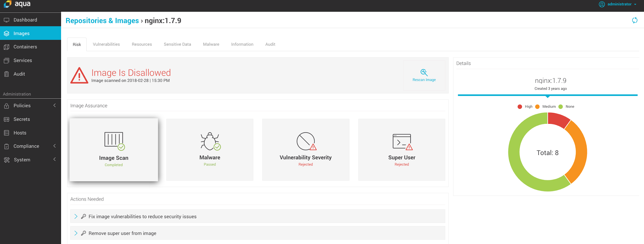Expand Fix image vulnerabilities action chevron
The height and width of the screenshot is (244, 644).
point(76,216)
